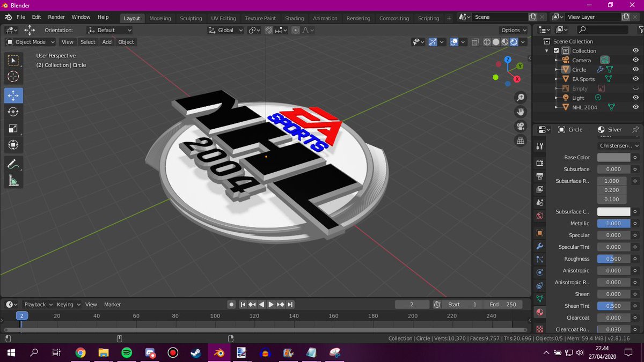The width and height of the screenshot is (644, 362).
Task: Jump to the timeline start frame
Action: click(243, 304)
